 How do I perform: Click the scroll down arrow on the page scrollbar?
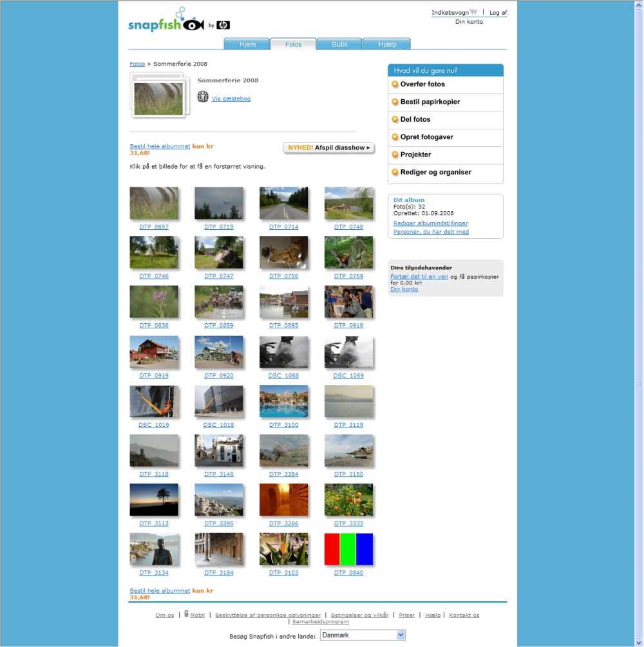click(639, 643)
